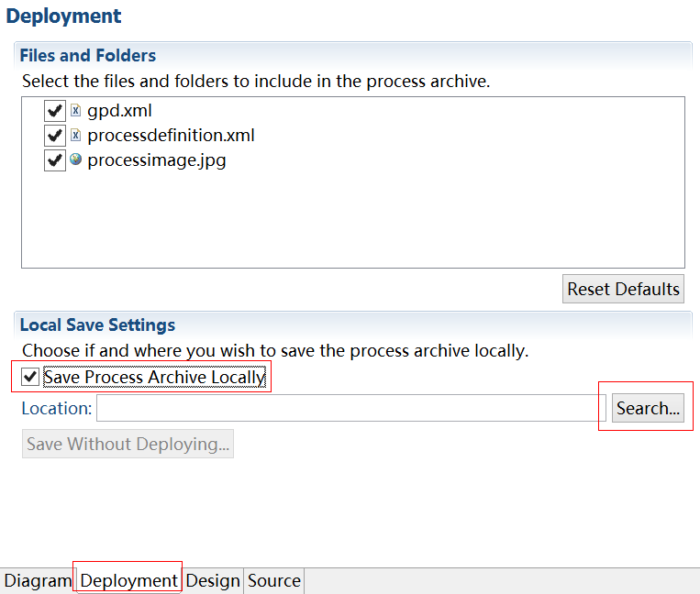Open the Design tab
This screenshot has height=594, width=700.
[213, 580]
